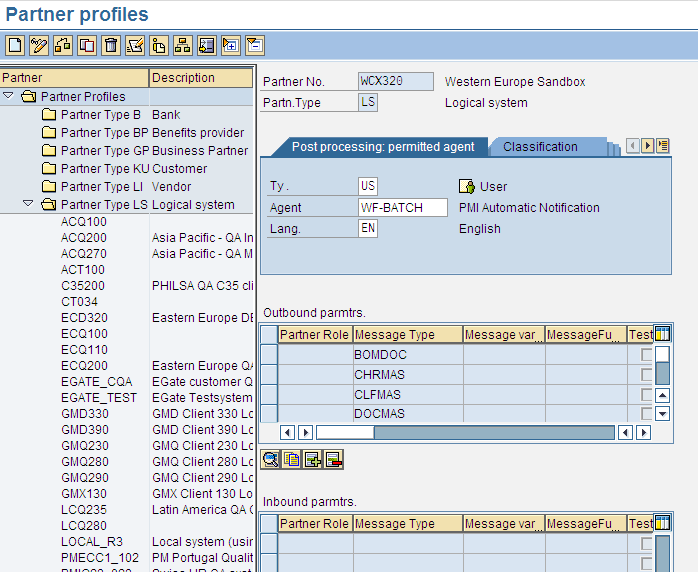Open the tab list icon beside Classification
Viewport: 698px width, 572px height.
(663, 146)
